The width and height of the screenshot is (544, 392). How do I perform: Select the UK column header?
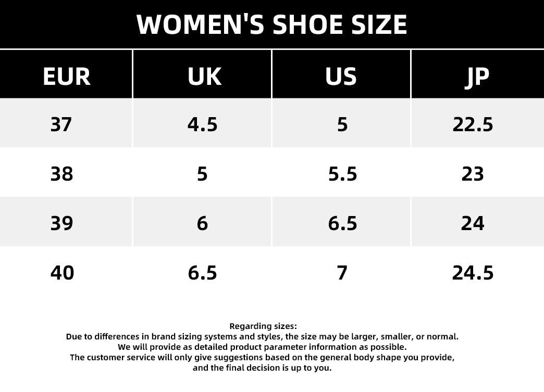click(x=202, y=74)
